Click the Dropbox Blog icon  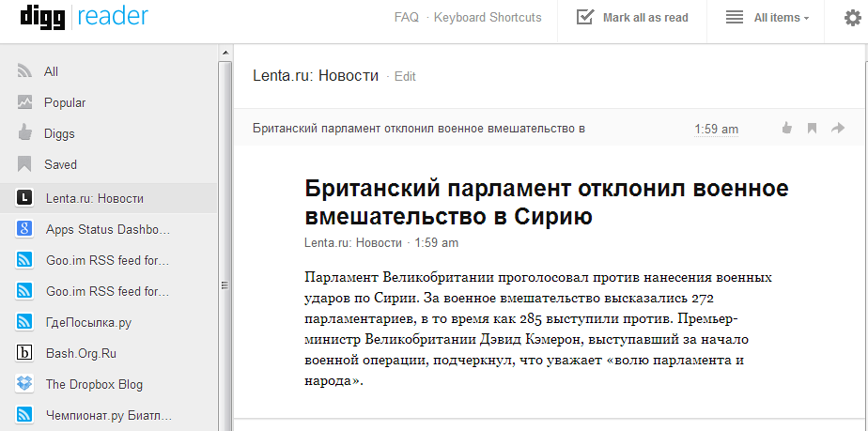pyautogui.click(x=24, y=384)
